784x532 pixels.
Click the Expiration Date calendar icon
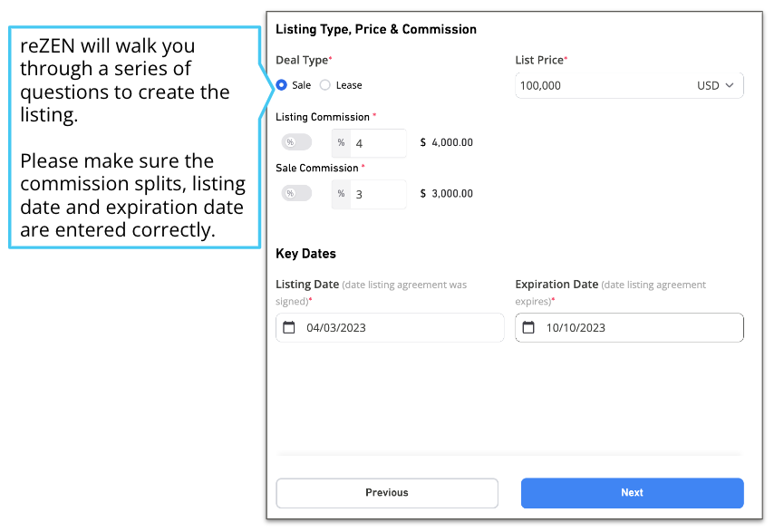point(528,327)
